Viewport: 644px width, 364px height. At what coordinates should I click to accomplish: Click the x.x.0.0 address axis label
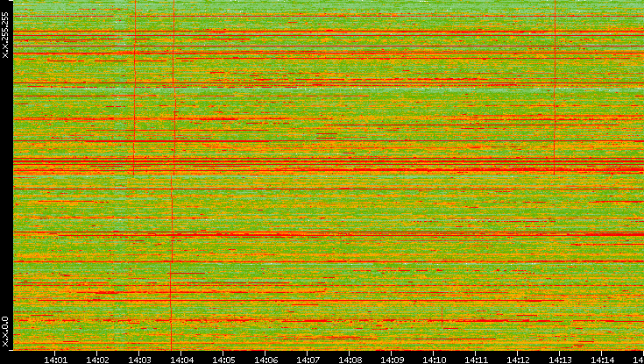pyautogui.click(x=5, y=332)
